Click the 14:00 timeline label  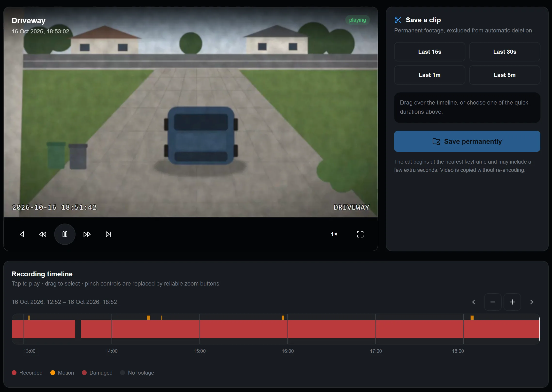coord(111,351)
